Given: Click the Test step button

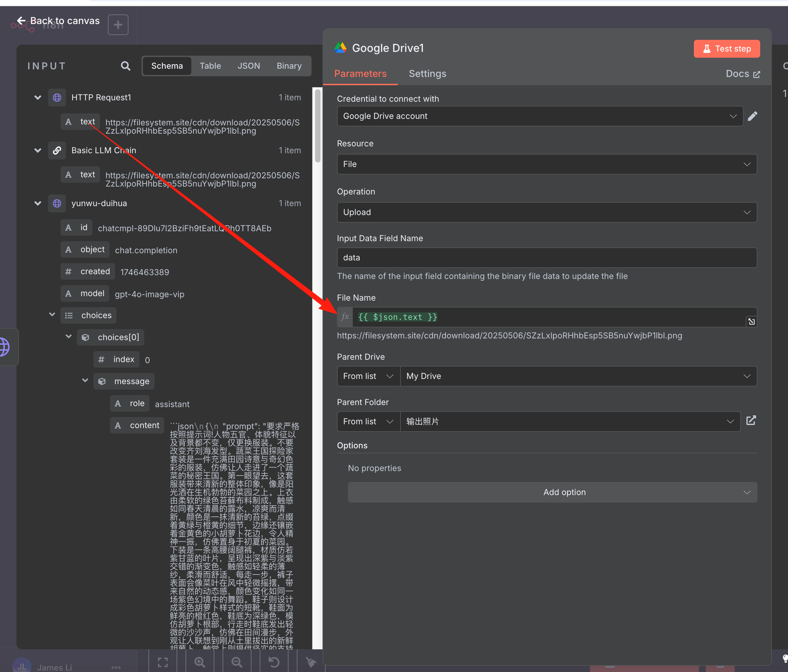Looking at the screenshot, I should [x=727, y=49].
